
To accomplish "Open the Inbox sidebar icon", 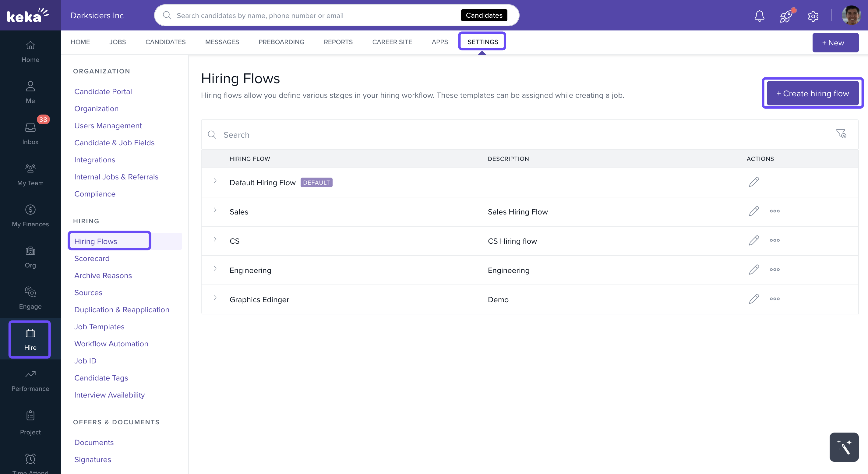I will 30,133.
